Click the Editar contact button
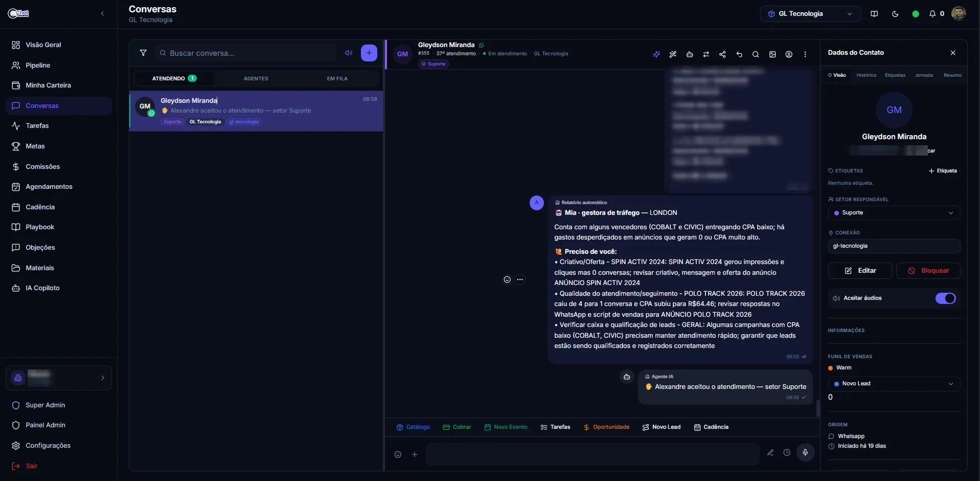 tap(860, 271)
